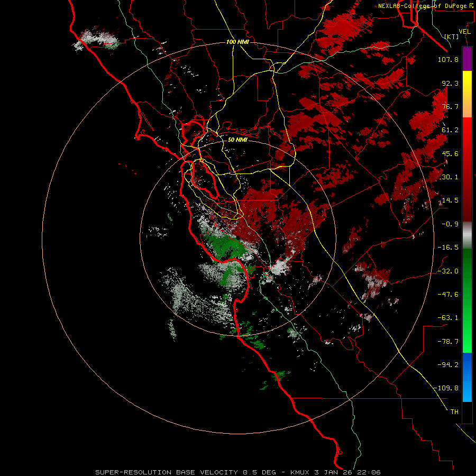
Task: Pick the gray segment of velocity color bar
Action: click(x=467, y=235)
